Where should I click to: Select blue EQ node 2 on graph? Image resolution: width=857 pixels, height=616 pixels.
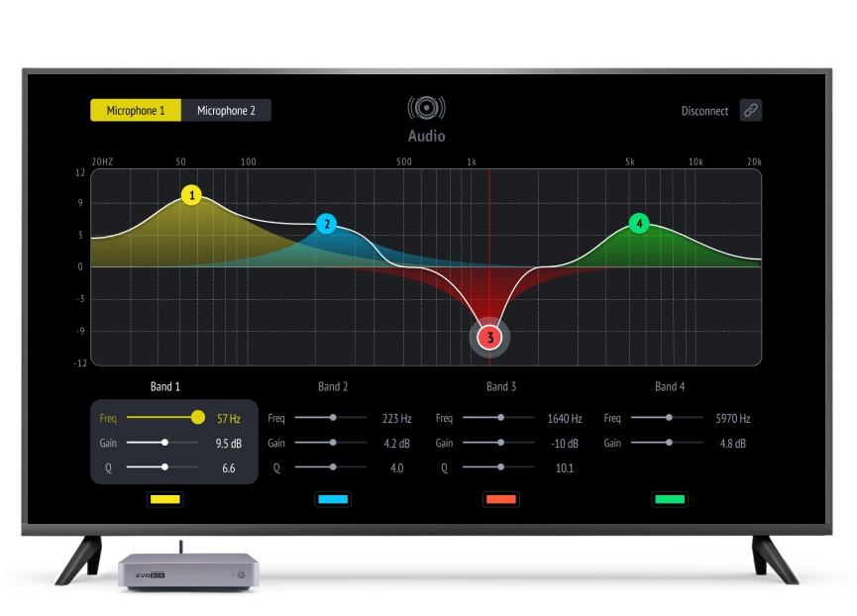pyautogui.click(x=326, y=224)
